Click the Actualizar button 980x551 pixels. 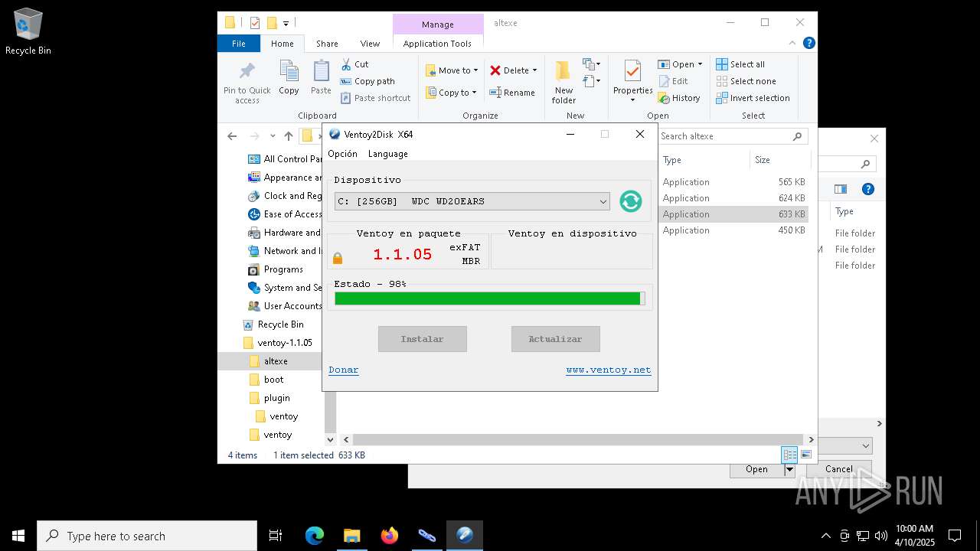coord(555,339)
